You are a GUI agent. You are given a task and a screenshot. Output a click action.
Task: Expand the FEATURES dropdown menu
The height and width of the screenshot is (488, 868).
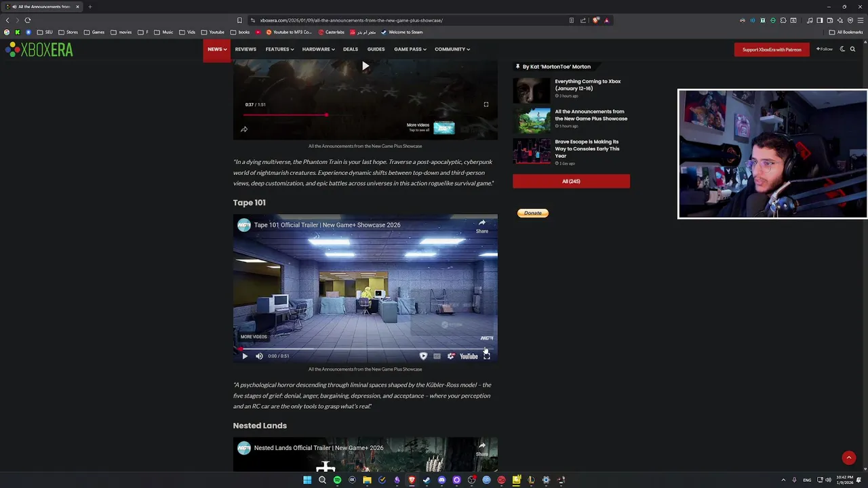pyautogui.click(x=279, y=49)
